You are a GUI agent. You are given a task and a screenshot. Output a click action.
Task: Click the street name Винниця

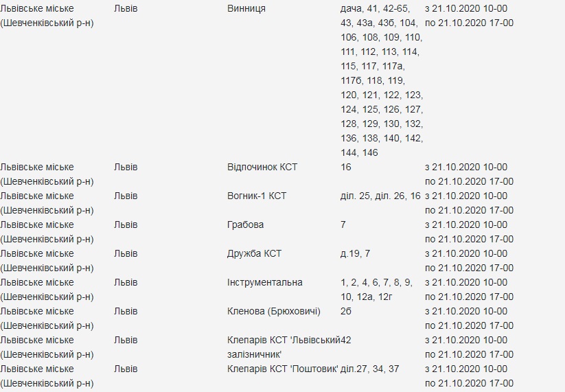[246, 9]
